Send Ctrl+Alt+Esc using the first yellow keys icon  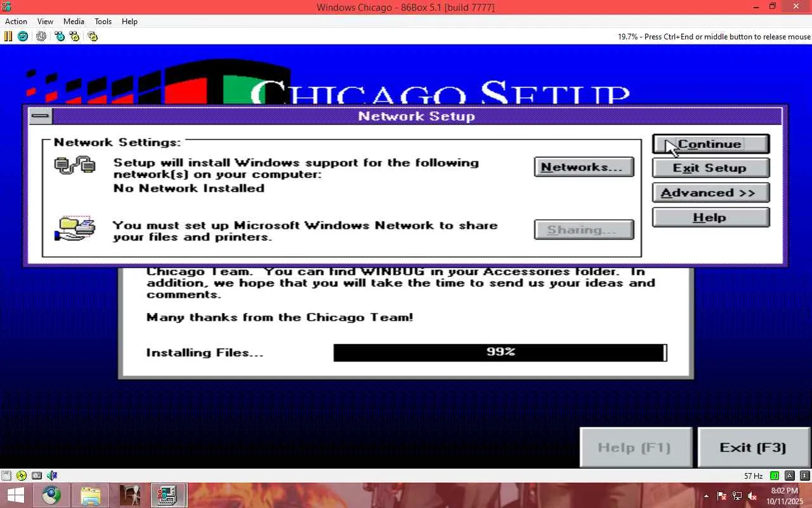(75, 36)
